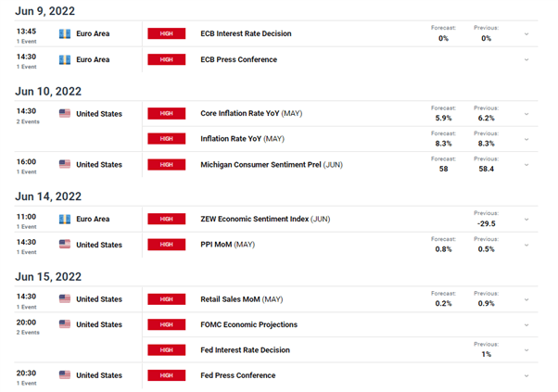Open the Fed Press Conference event
The image size is (558, 392).
pos(238,375)
